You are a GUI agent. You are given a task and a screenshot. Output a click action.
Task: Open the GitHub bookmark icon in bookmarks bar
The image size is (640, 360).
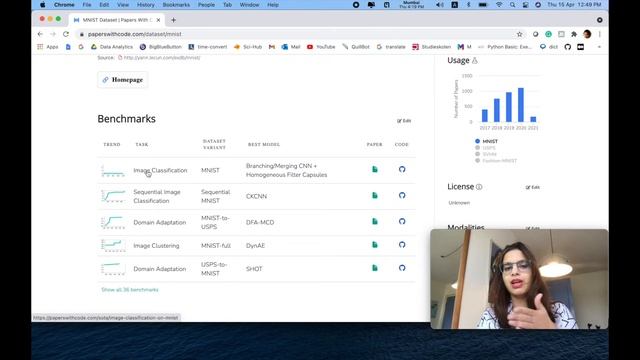568,47
